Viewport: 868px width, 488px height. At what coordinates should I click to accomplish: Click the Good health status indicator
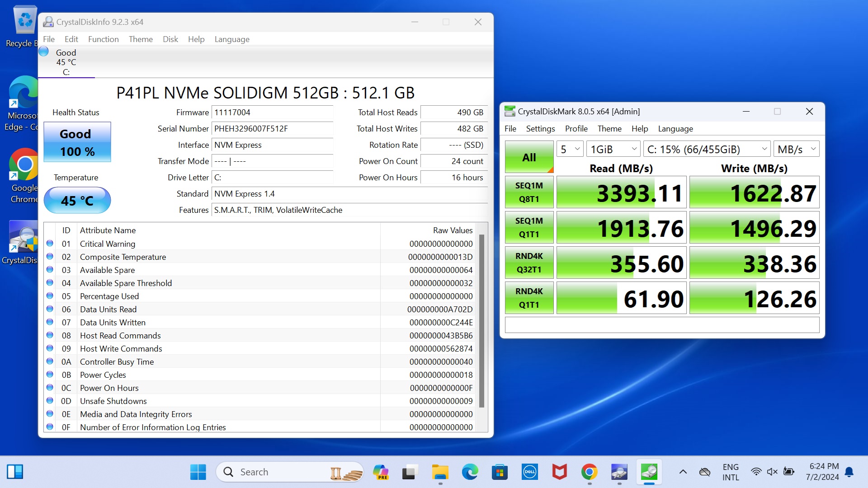[x=76, y=142]
